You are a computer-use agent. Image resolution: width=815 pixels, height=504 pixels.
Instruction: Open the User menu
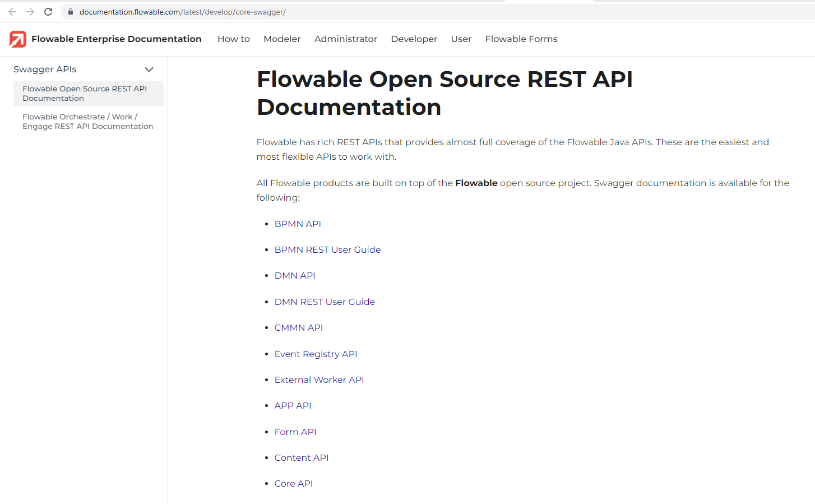click(x=461, y=39)
